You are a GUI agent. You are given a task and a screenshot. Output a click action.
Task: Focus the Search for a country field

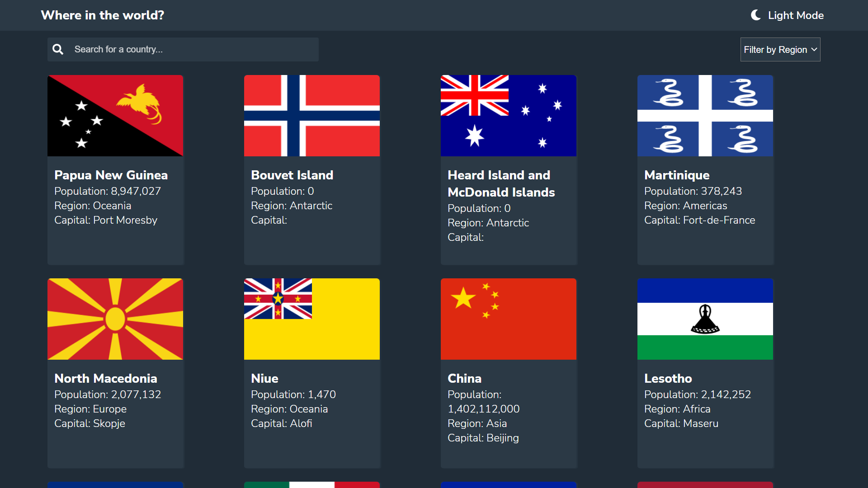[x=183, y=49]
